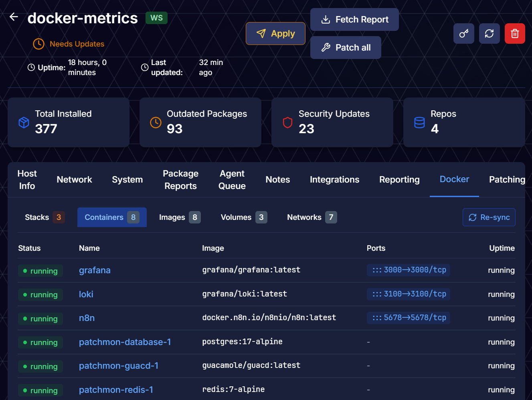Click the Needs Updates status text
Image resolution: width=532 pixels, height=400 pixels.
(77, 44)
